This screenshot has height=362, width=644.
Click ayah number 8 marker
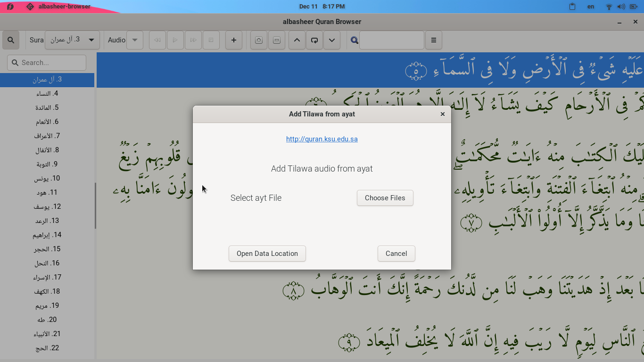(293, 291)
